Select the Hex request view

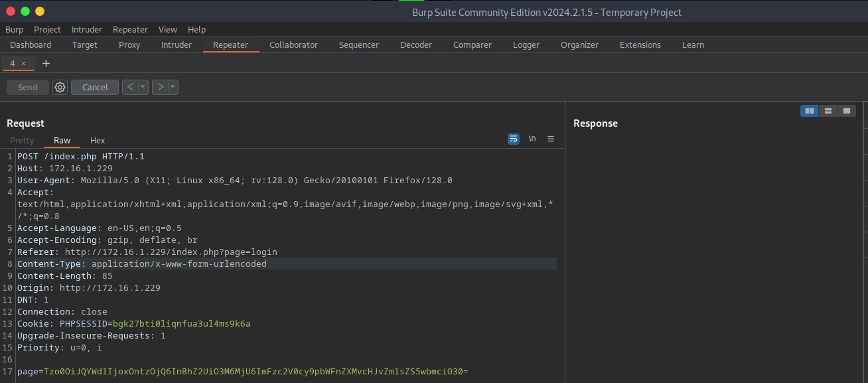coord(98,140)
